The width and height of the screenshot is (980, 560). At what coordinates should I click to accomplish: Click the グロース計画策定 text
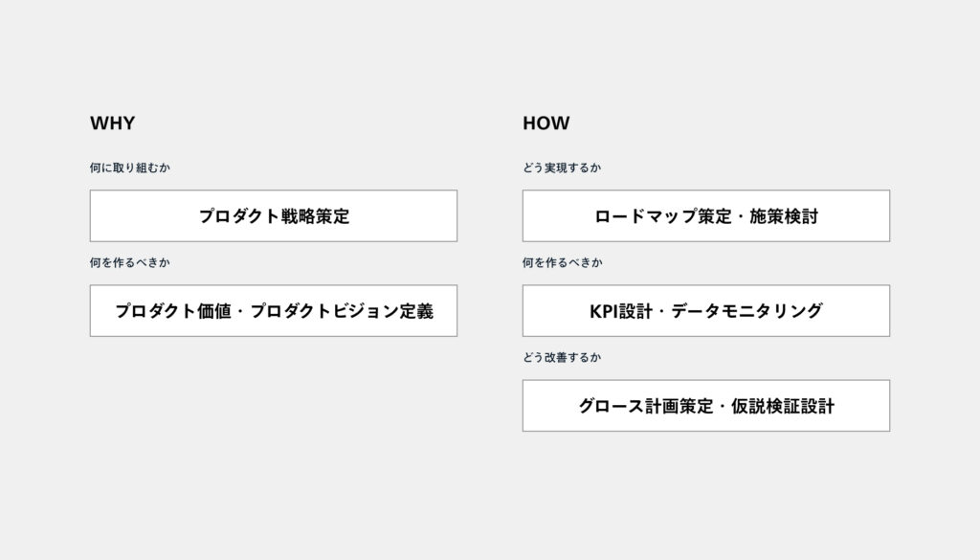tap(646, 406)
